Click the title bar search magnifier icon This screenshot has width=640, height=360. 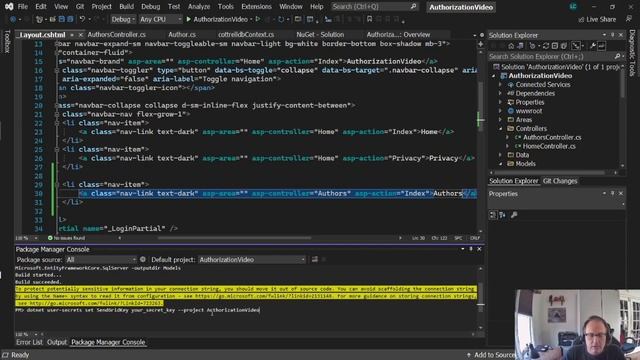(x=413, y=7)
